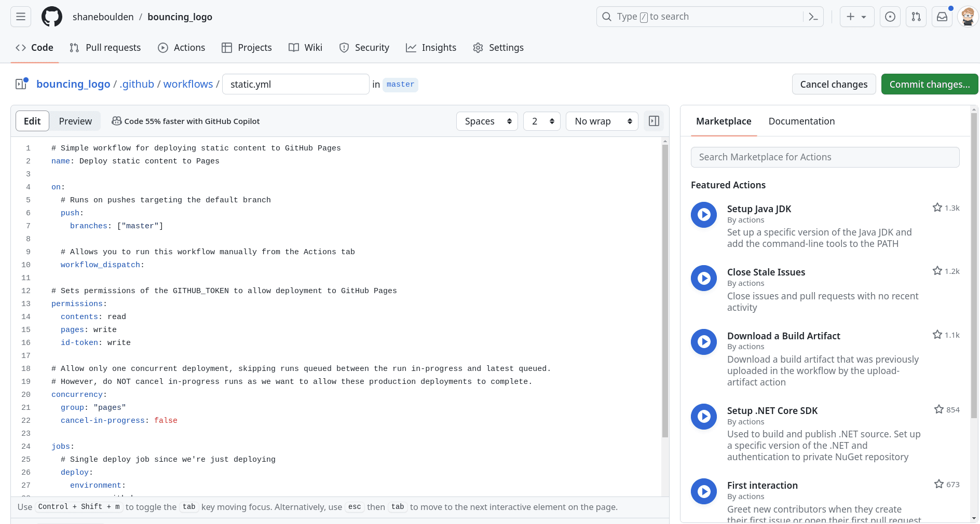The width and height of the screenshot is (980, 524).
Task: Switch to the Preview view
Action: pos(75,121)
